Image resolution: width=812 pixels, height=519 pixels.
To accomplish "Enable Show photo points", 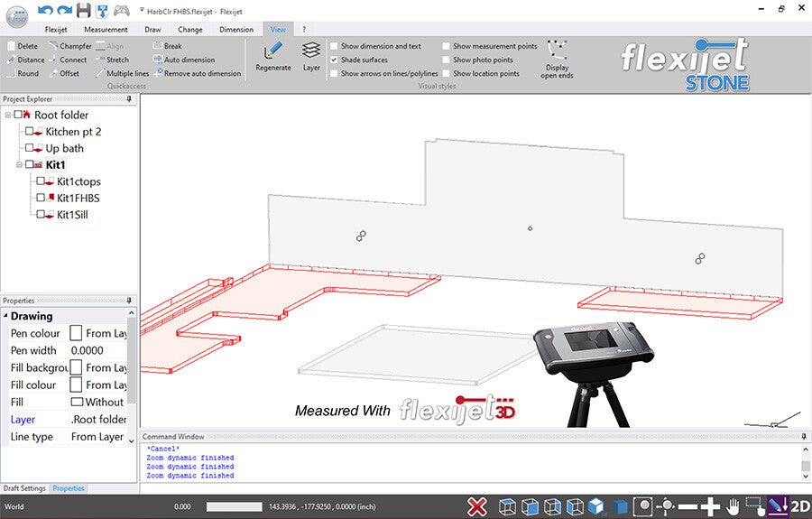I will [446, 60].
